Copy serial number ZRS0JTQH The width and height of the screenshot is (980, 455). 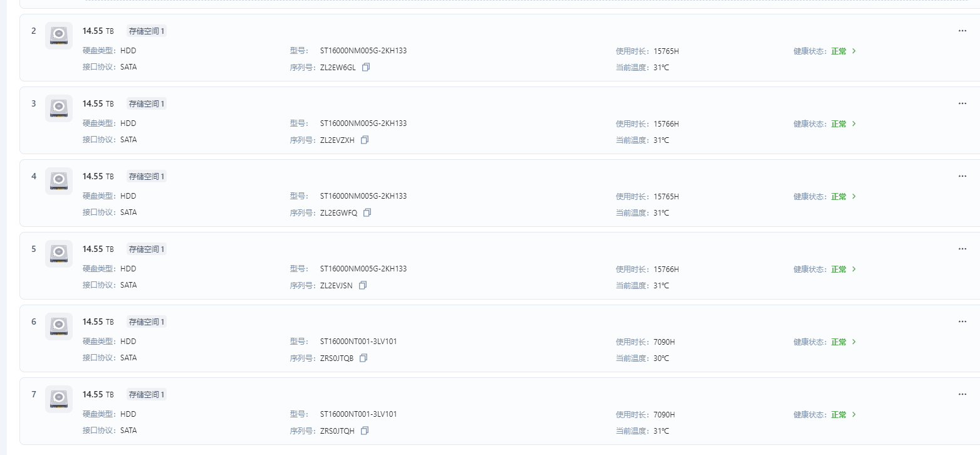point(365,431)
